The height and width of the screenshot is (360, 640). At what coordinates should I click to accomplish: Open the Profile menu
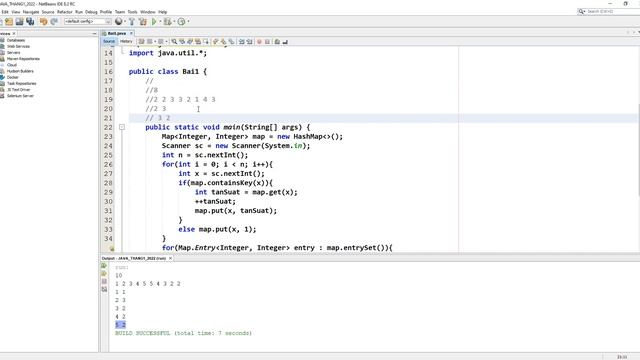click(x=106, y=12)
